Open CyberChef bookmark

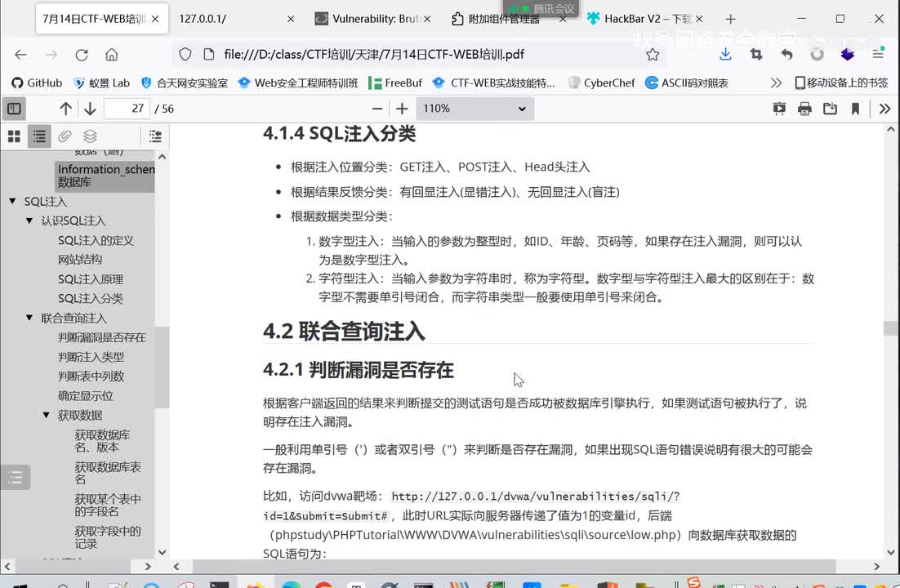602,82
